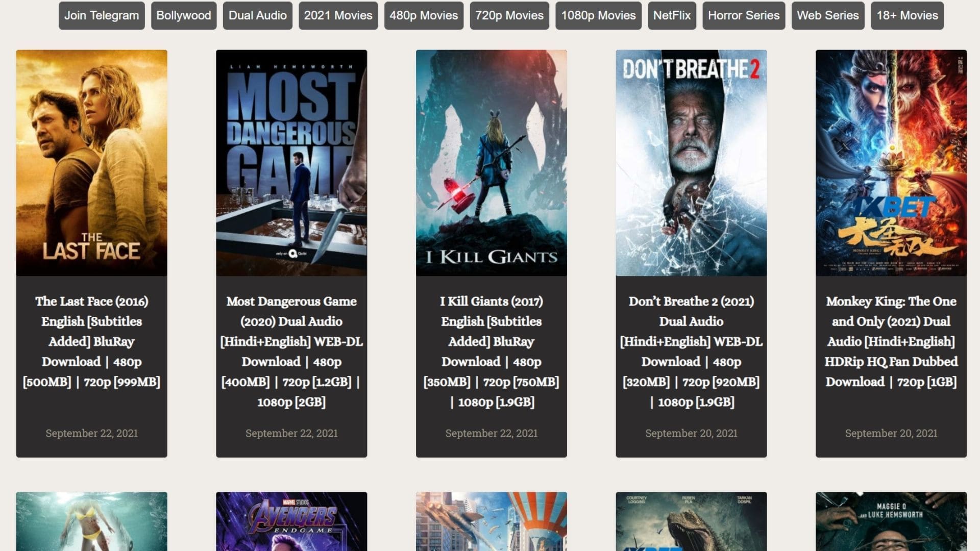Viewport: 980px width, 551px height.
Task: Click the date under I Kill Giants
Action: (492, 433)
